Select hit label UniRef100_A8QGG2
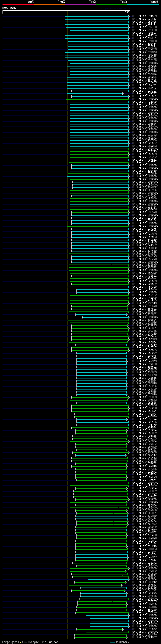This screenshot has width=161, height=644. coord(144,267)
